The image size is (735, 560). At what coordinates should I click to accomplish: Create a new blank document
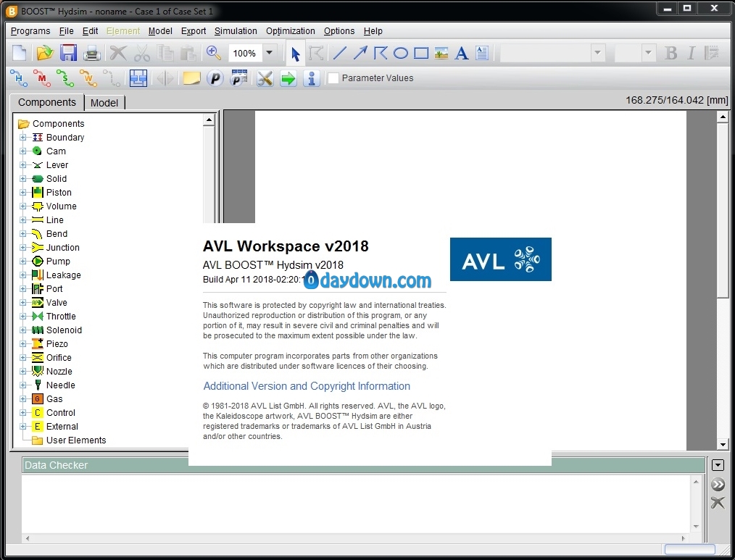pos(20,53)
